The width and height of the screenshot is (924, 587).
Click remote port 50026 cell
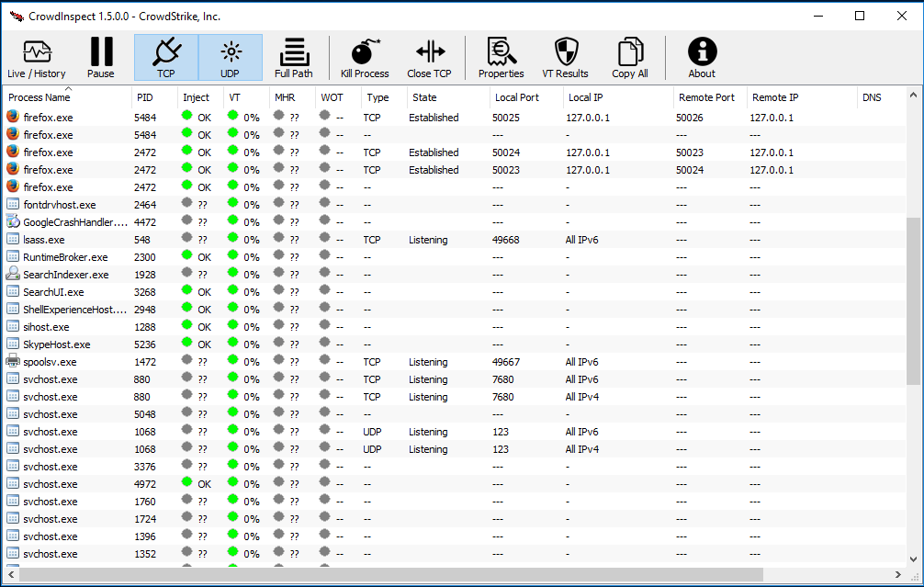[690, 118]
